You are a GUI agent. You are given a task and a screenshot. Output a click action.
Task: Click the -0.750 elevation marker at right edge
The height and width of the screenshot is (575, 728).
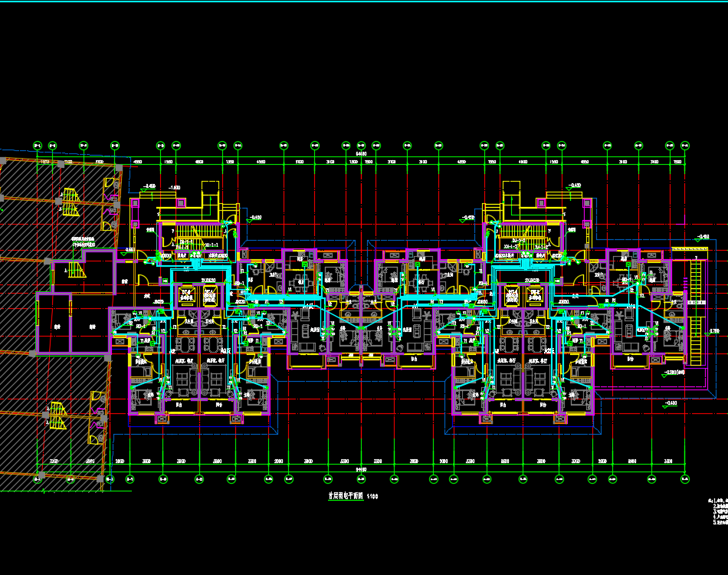point(713,331)
